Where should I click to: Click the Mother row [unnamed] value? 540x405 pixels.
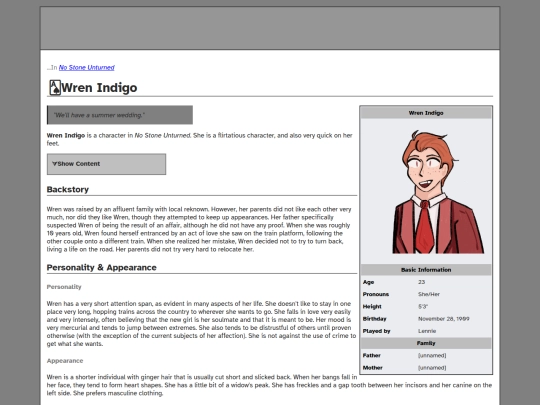pos(432,368)
